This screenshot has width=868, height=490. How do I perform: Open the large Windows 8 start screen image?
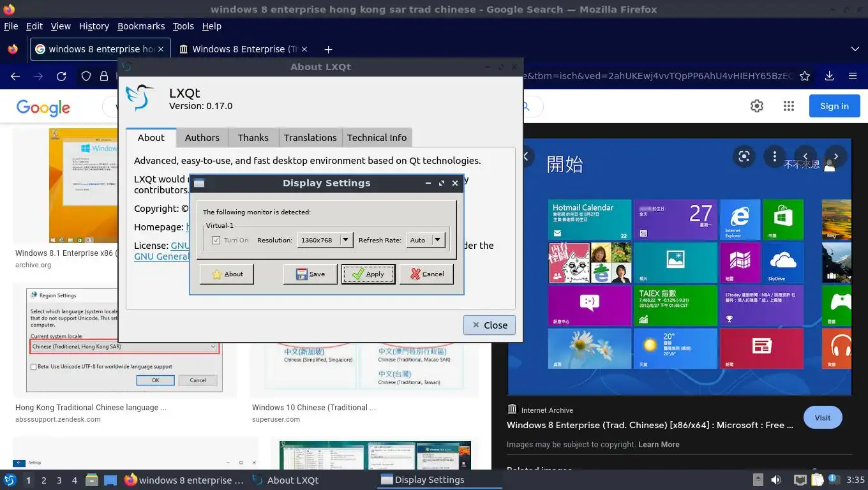tap(679, 267)
